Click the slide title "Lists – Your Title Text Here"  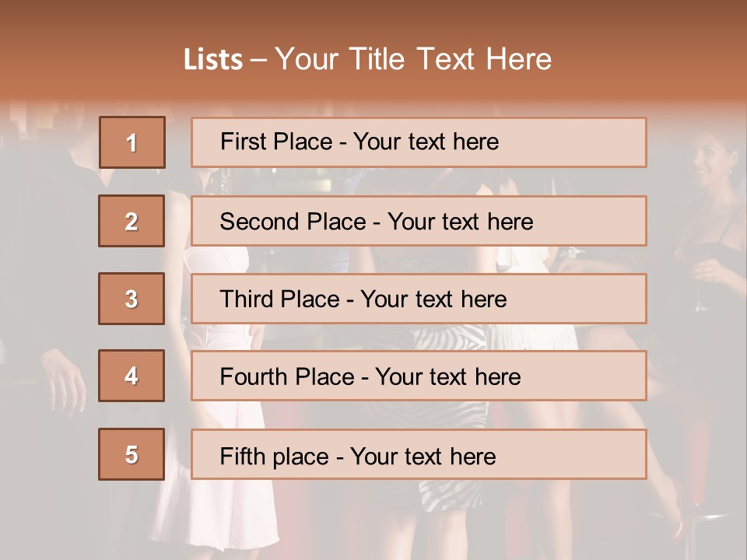[x=367, y=59]
